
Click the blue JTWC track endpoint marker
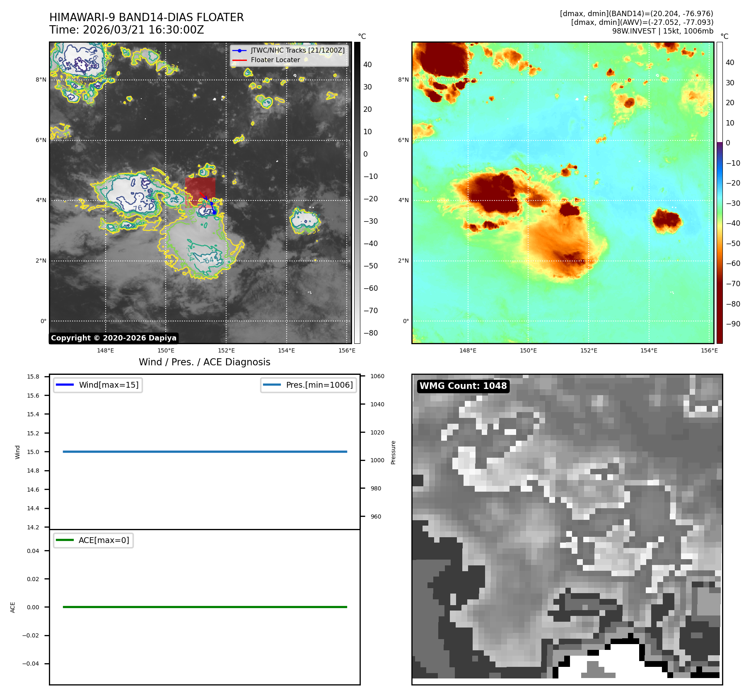(214, 212)
